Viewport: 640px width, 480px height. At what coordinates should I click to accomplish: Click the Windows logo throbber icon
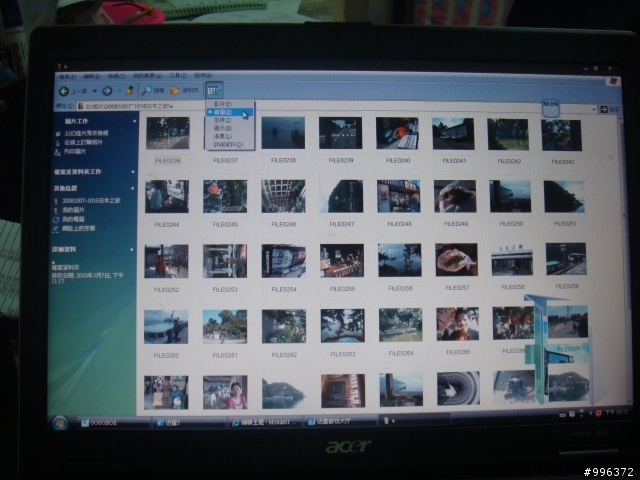[x=613, y=80]
